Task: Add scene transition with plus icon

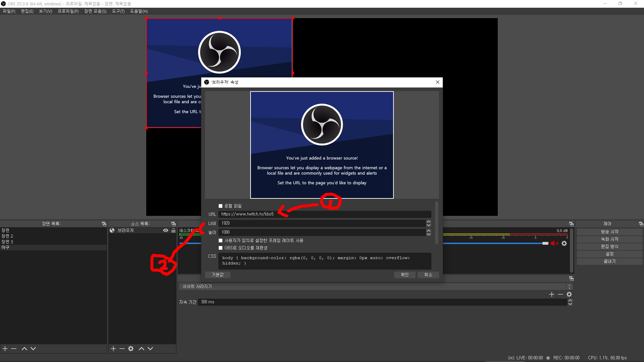Action: (x=551, y=294)
